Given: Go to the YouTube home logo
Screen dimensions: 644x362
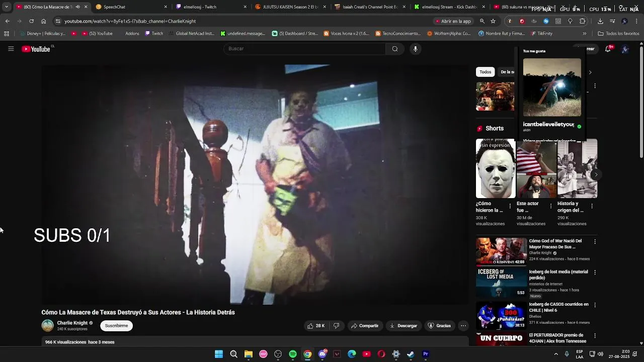Looking at the screenshot, I should coord(36,49).
